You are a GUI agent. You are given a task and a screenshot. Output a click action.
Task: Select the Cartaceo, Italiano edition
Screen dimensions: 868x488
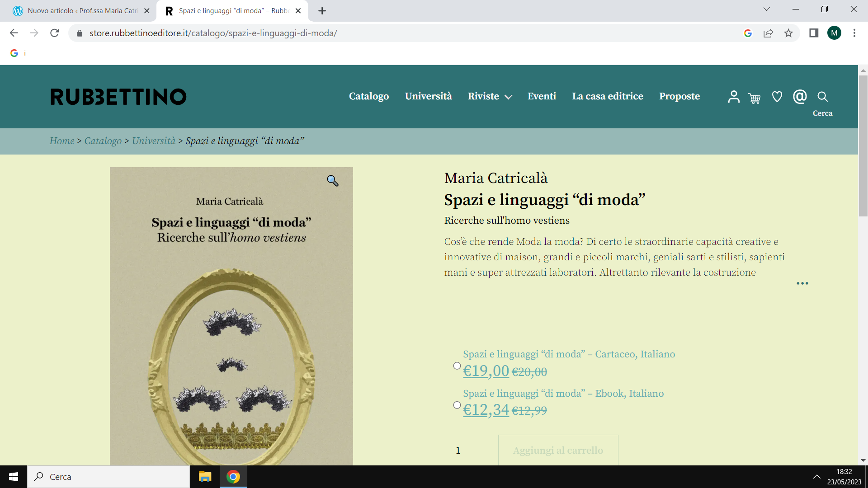(457, 366)
